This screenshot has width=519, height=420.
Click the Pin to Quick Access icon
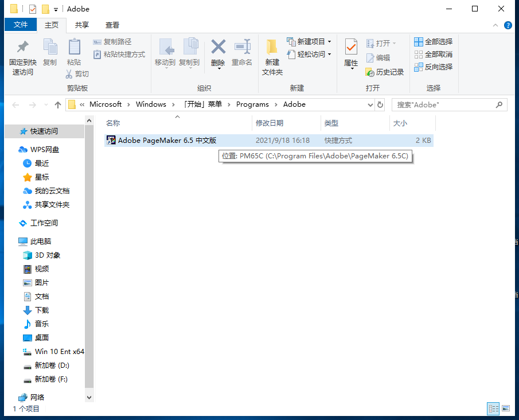[23, 47]
